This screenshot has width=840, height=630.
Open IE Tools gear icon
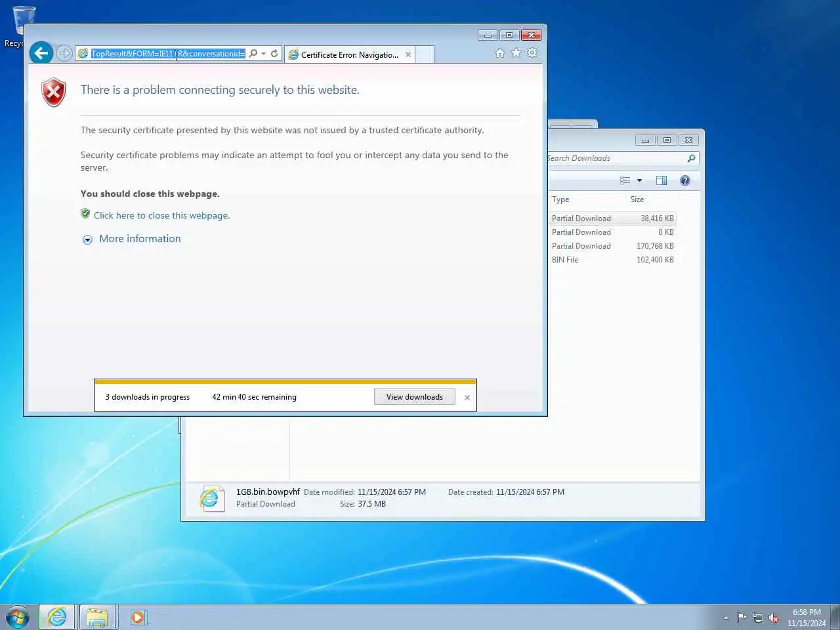532,53
